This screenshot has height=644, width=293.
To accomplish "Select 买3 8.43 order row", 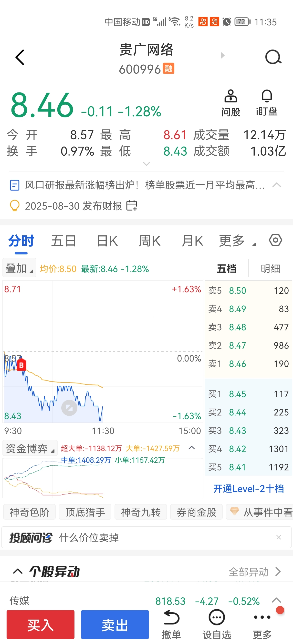I will click(x=249, y=431).
